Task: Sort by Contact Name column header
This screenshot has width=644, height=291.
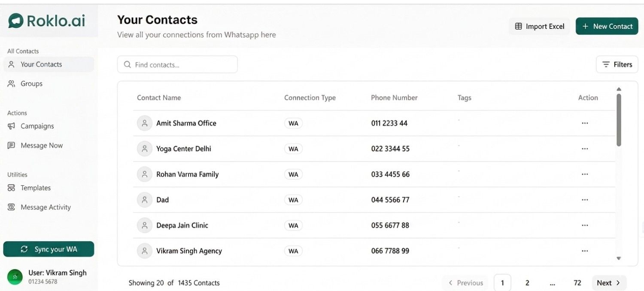Action: click(159, 98)
